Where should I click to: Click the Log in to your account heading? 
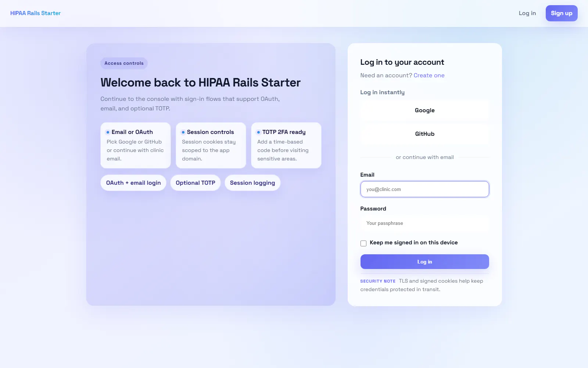click(402, 62)
